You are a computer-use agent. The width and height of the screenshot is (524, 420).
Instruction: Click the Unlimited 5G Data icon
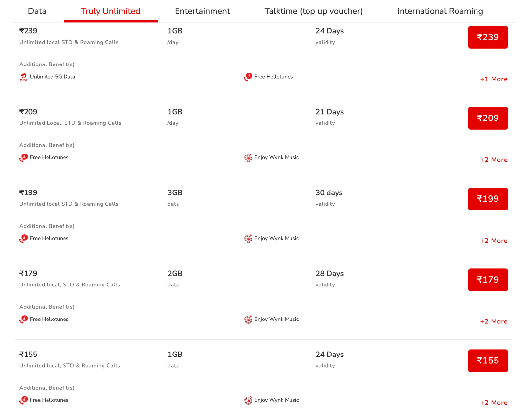pyautogui.click(x=23, y=77)
